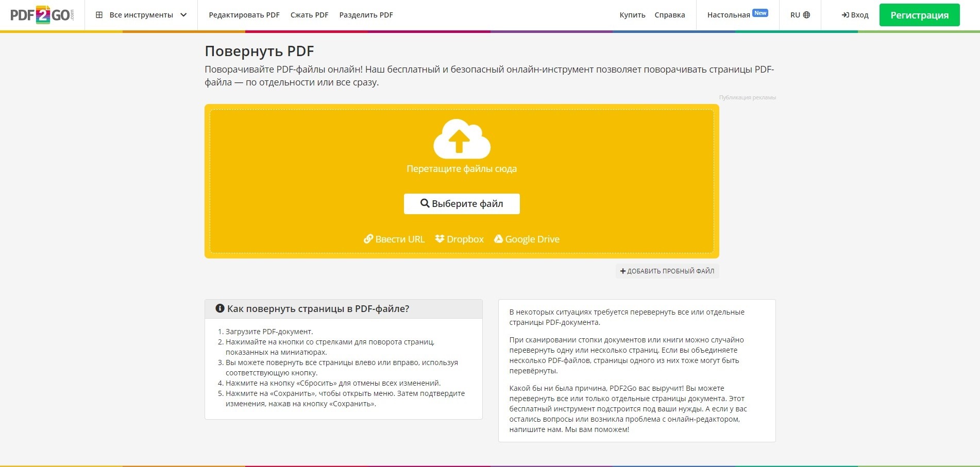Click the green Регистрация button

[919, 15]
